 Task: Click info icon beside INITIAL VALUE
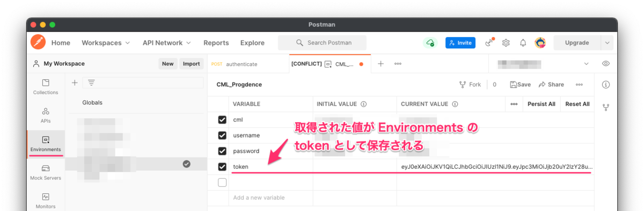click(x=363, y=104)
